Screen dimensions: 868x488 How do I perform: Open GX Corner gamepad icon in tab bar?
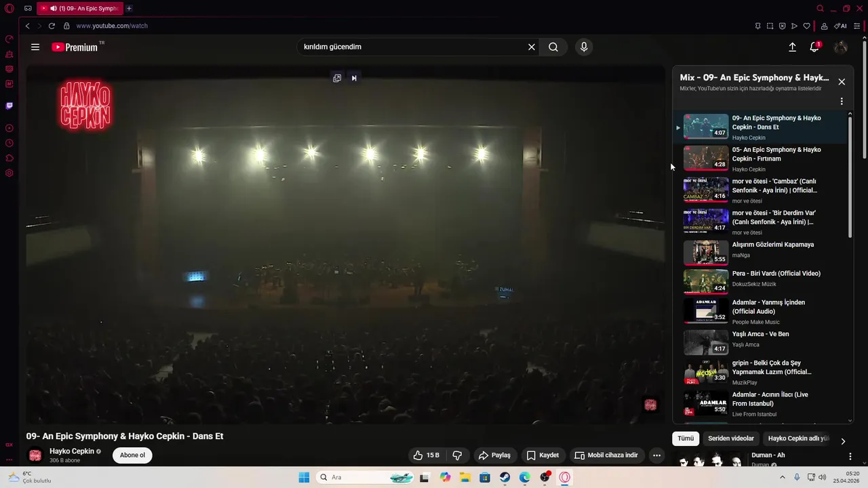click(28, 8)
